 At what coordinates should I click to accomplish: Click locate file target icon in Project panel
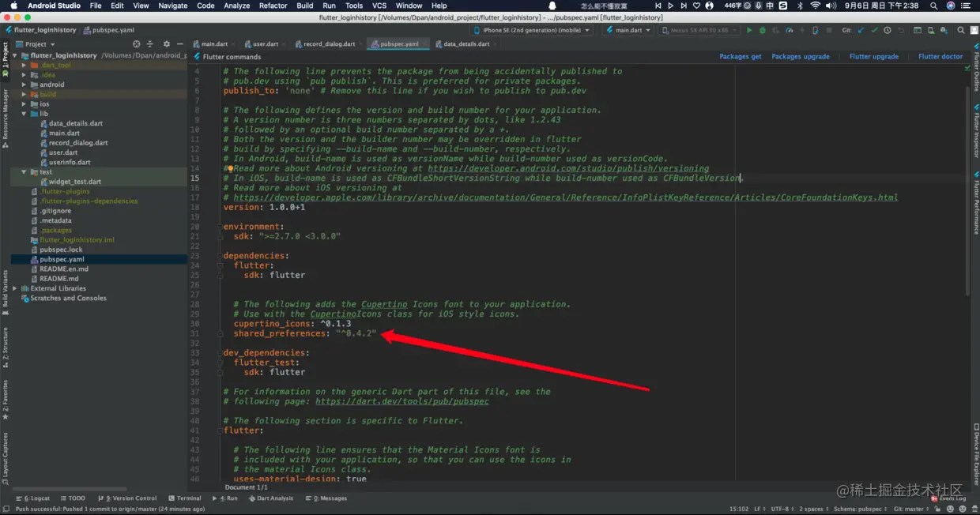137,44
